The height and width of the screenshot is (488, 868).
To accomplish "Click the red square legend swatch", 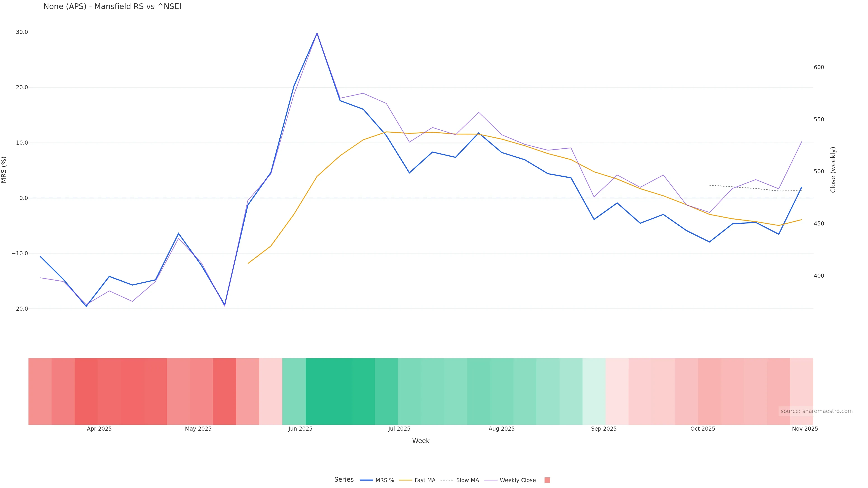I will (547, 480).
